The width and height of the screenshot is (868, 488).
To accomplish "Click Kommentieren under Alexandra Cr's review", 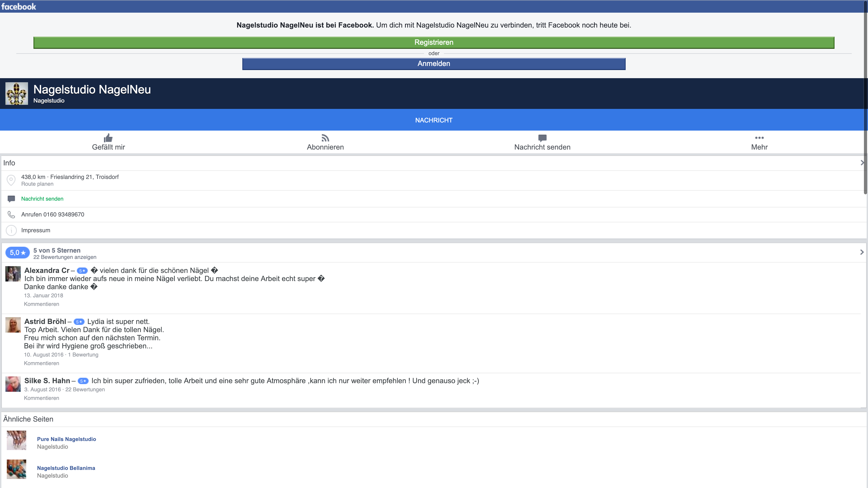I will point(41,304).
